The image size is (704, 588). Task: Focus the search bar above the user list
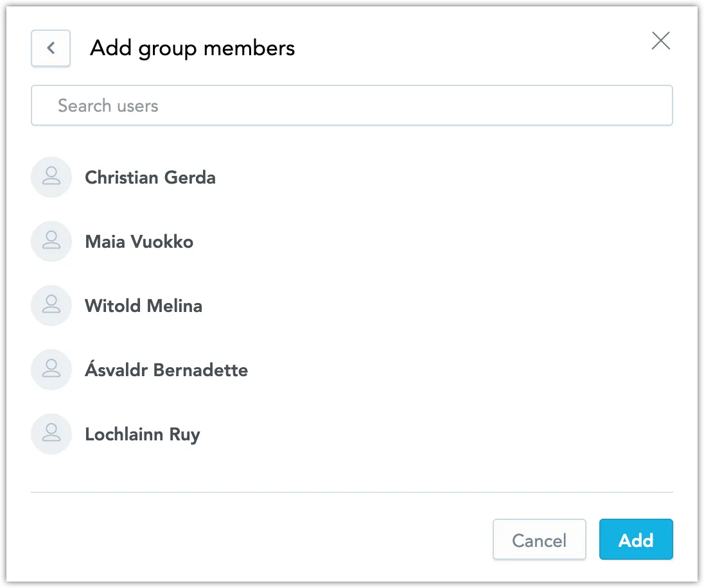(351, 105)
